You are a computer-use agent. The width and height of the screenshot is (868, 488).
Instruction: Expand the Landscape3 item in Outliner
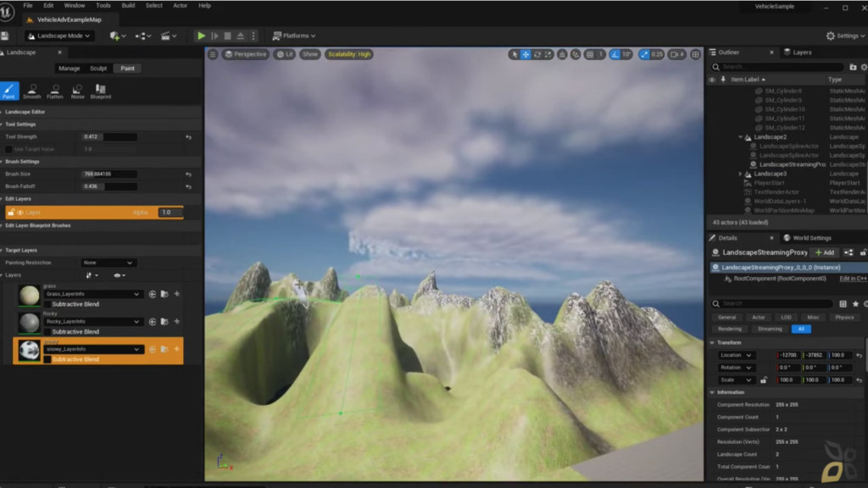pos(741,174)
